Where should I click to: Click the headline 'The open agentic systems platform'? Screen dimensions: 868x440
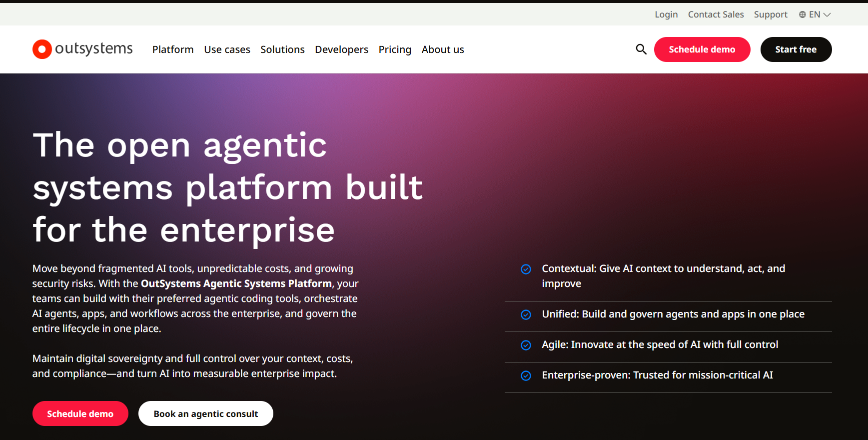[x=228, y=187]
